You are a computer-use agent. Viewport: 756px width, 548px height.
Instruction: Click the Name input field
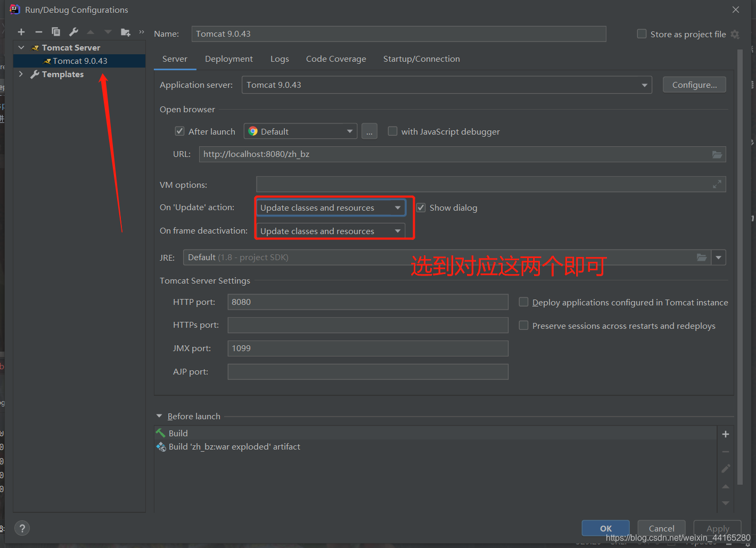point(399,34)
